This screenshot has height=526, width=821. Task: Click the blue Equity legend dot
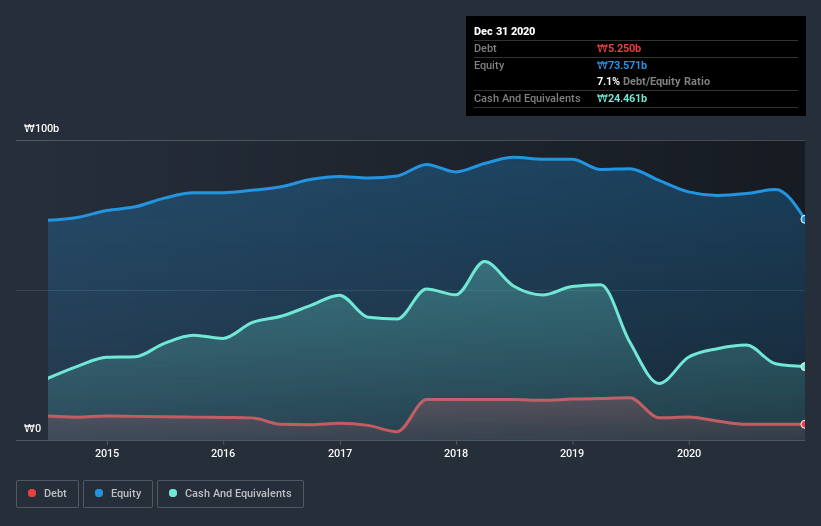click(x=98, y=493)
